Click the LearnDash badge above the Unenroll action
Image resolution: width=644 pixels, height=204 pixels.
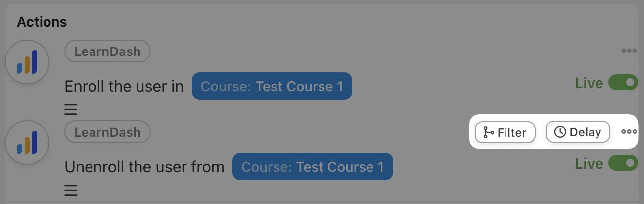(108, 132)
